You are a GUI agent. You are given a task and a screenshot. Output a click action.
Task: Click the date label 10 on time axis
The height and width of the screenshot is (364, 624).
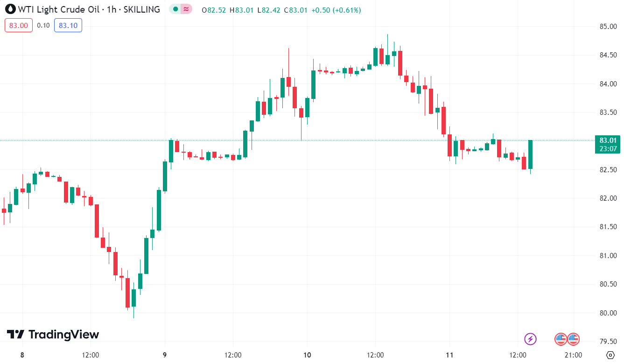click(x=307, y=355)
